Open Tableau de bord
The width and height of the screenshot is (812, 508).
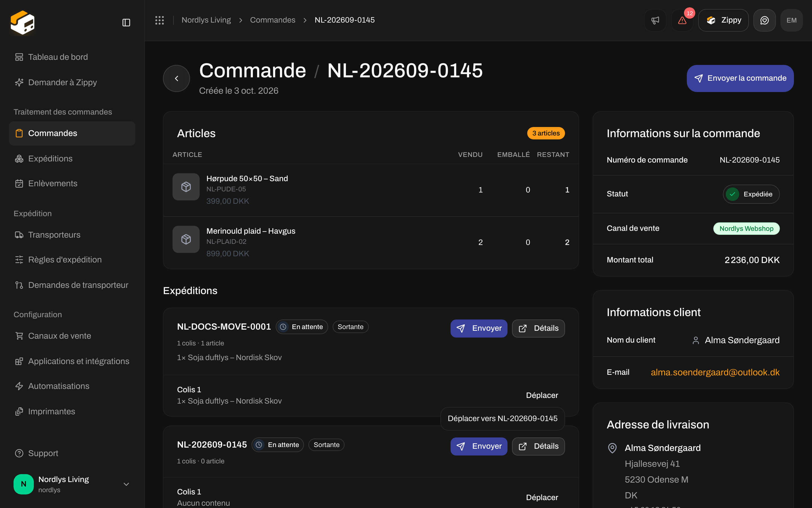pyautogui.click(x=72, y=57)
